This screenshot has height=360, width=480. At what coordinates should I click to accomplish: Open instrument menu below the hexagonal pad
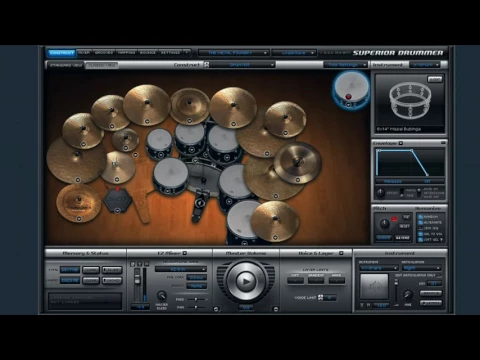[x=117, y=211]
